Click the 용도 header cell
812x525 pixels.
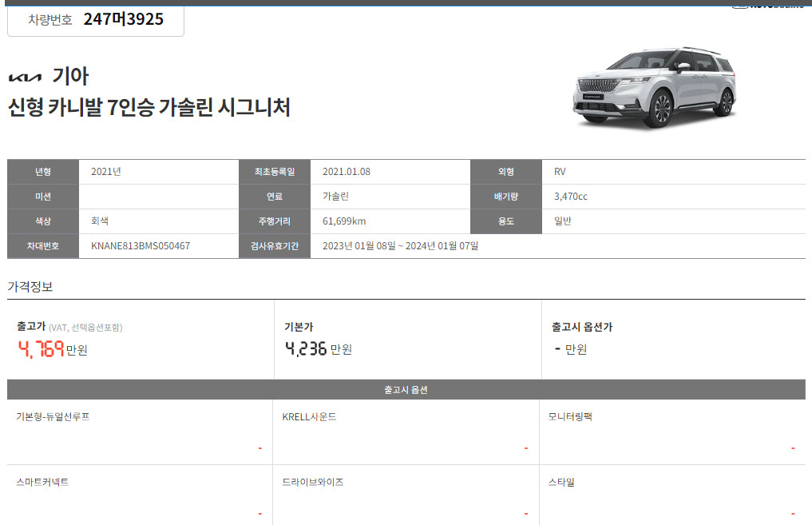pos(506,221)
